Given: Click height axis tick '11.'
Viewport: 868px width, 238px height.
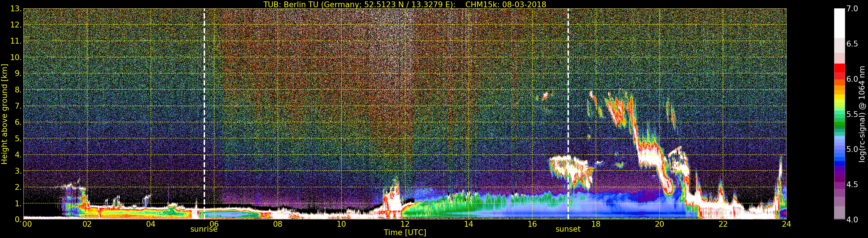Looking at the screenshot, I should pyautogui.click(x=16, y=41).
